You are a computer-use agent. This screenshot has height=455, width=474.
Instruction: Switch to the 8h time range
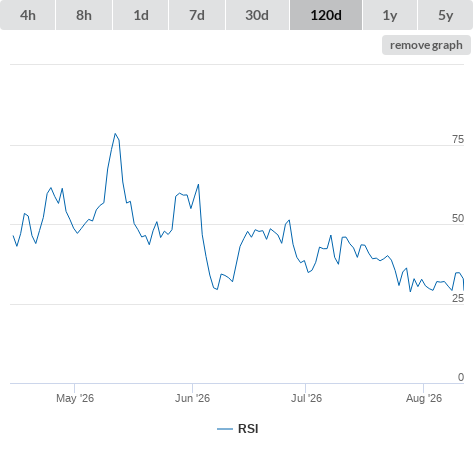pos(84,15)
